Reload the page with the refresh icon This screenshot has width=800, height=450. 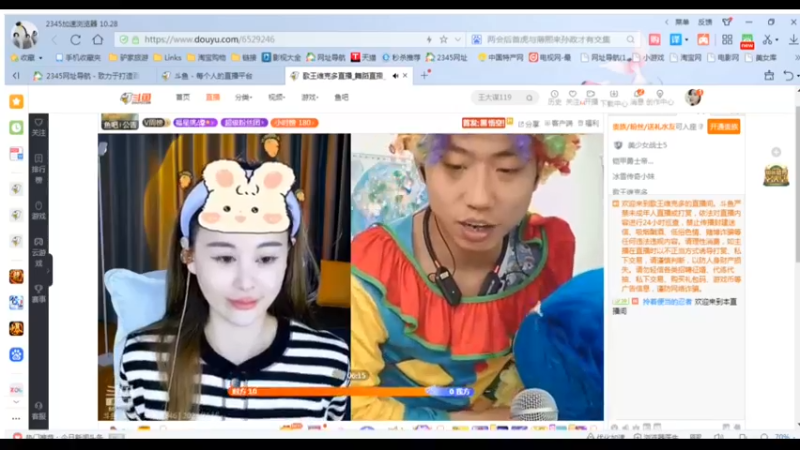(x=76, y=39)
